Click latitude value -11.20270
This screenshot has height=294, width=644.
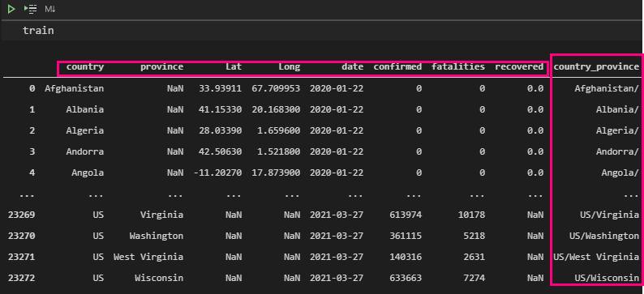coord(217,173)
